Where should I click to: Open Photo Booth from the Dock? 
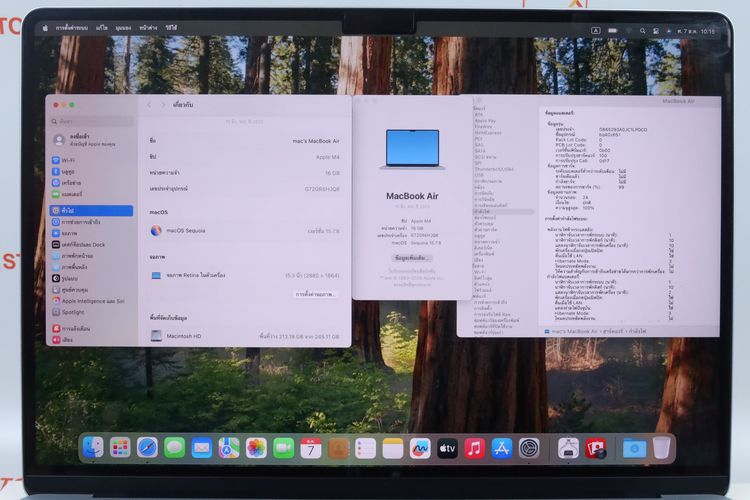coord(596,448)
